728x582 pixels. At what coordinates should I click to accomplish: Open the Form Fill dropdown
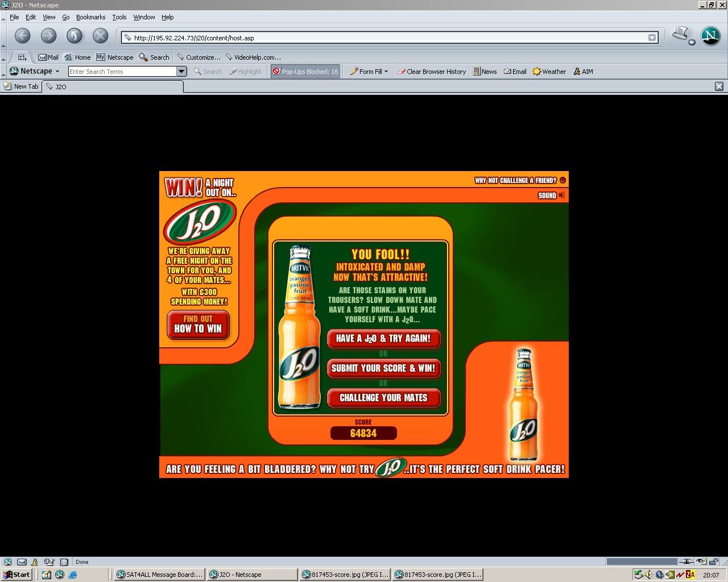pyautogui.click(x=369, y=71)
